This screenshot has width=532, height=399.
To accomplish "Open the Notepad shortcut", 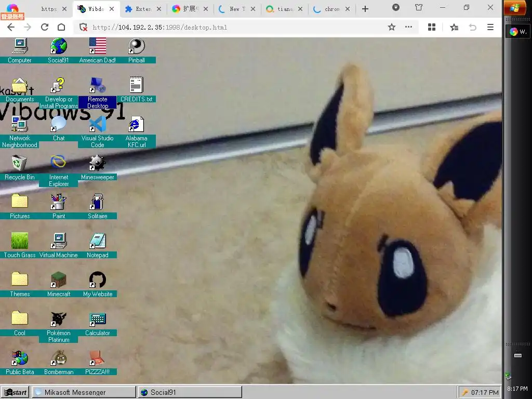I will 97,245.
